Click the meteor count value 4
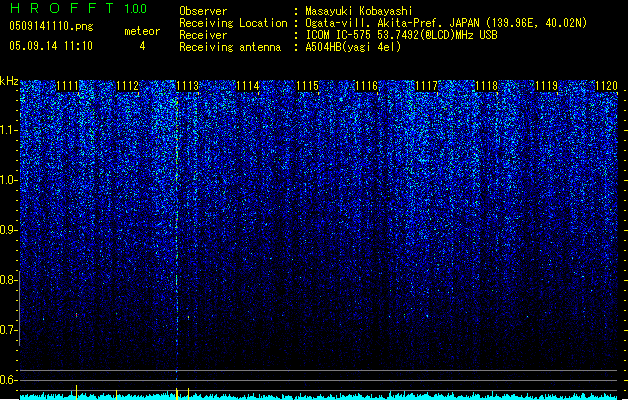The width and height of the screenshot is (629, 400). (142, 46)
